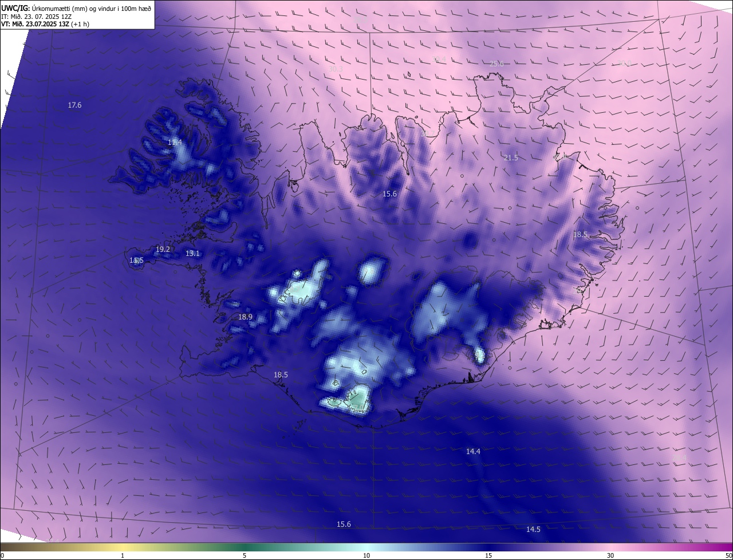
Task: Select the 11.4 value over the Westfjords
Action: (x=175, y=142)
